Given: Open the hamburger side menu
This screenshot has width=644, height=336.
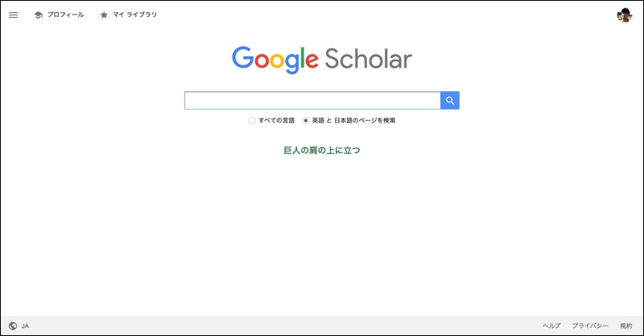Looking at the screenshot, I should (13, 15).
